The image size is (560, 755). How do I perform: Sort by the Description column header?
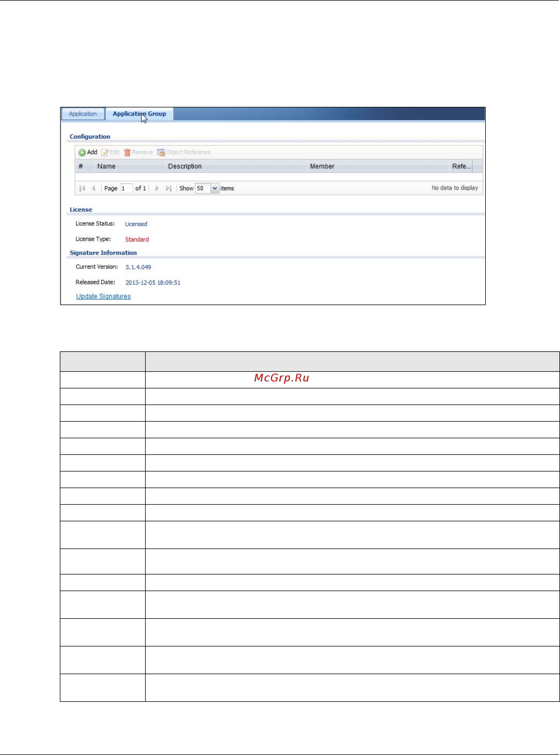point(236,166)
